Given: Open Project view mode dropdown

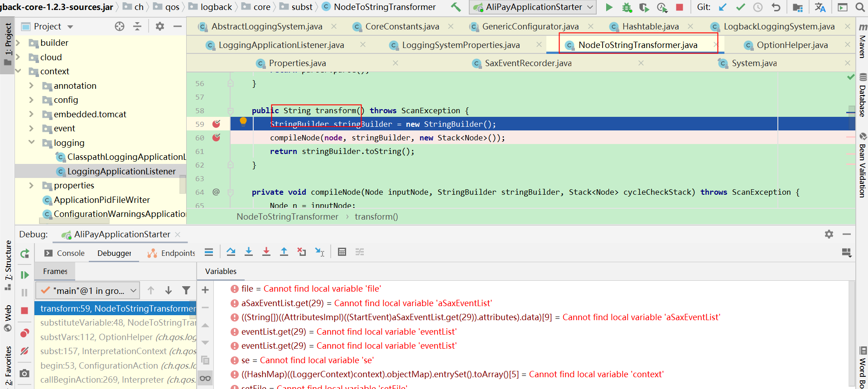Looking at the screenshot, I should coord(70,27).
